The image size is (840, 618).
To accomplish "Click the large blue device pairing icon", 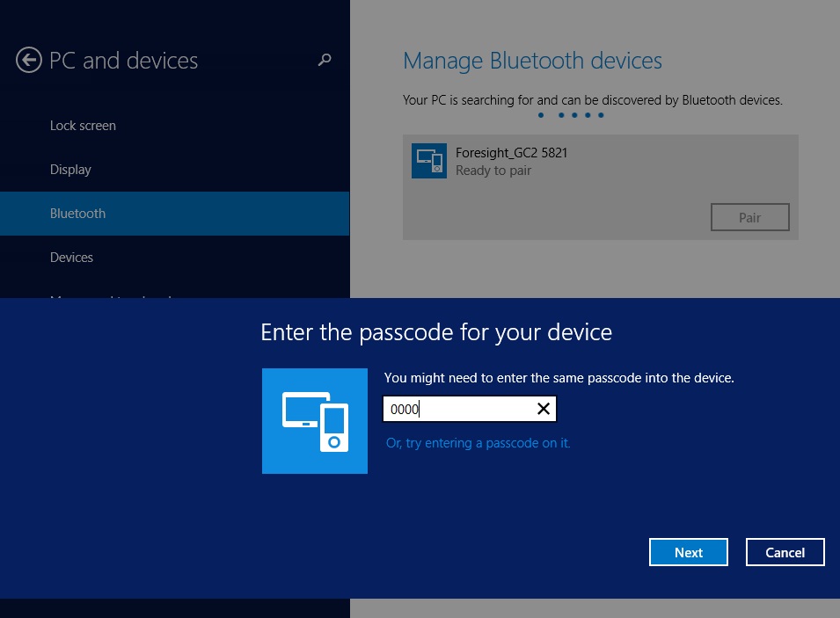I will pos(315,421).
